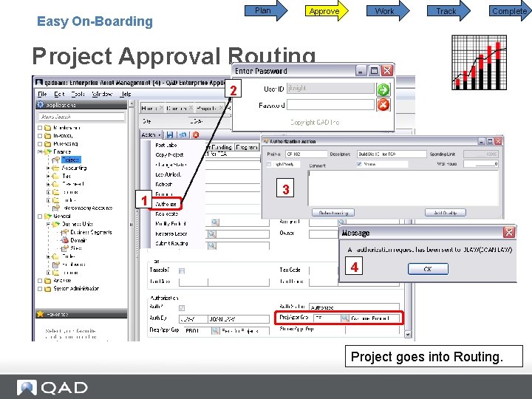This screenshot has height=399, width=532.
Task: Close the Message dialog with X
Action: pyautogui.click(x=509, y=233)
